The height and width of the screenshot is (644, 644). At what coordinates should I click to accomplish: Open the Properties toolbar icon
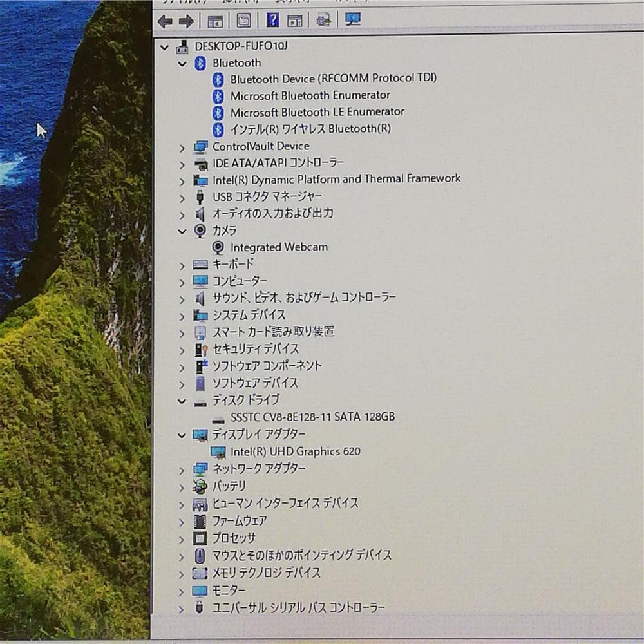tap(243, 20)
